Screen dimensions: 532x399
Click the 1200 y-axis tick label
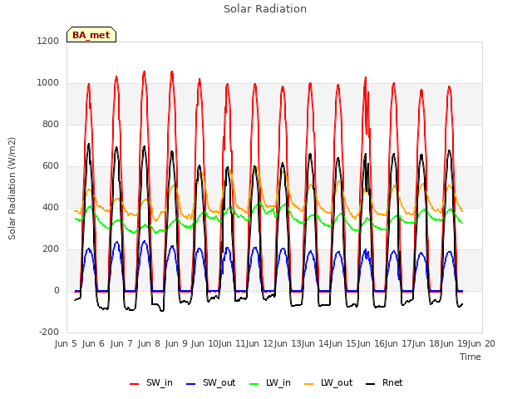(48, 41)
